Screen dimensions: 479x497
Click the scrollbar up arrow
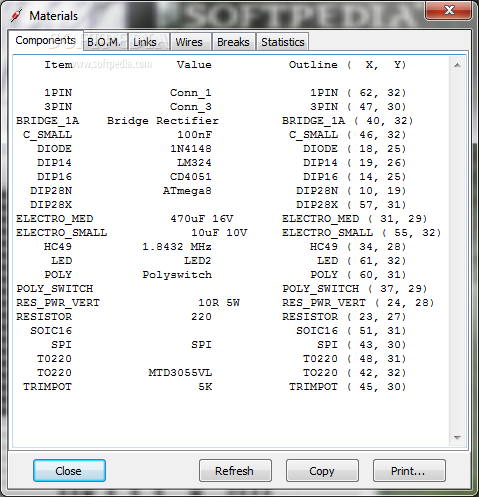tap(457, 65)
